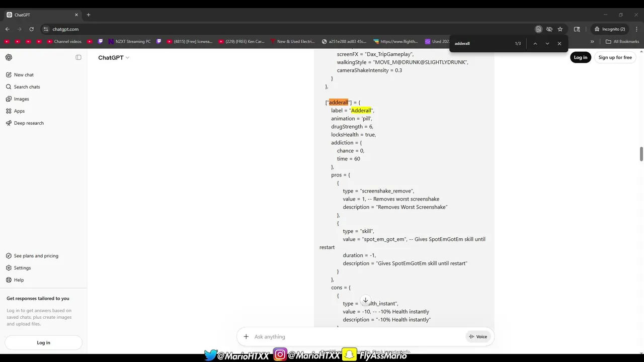Start Voice mode
644x362 pixels.
pos(478,337)
